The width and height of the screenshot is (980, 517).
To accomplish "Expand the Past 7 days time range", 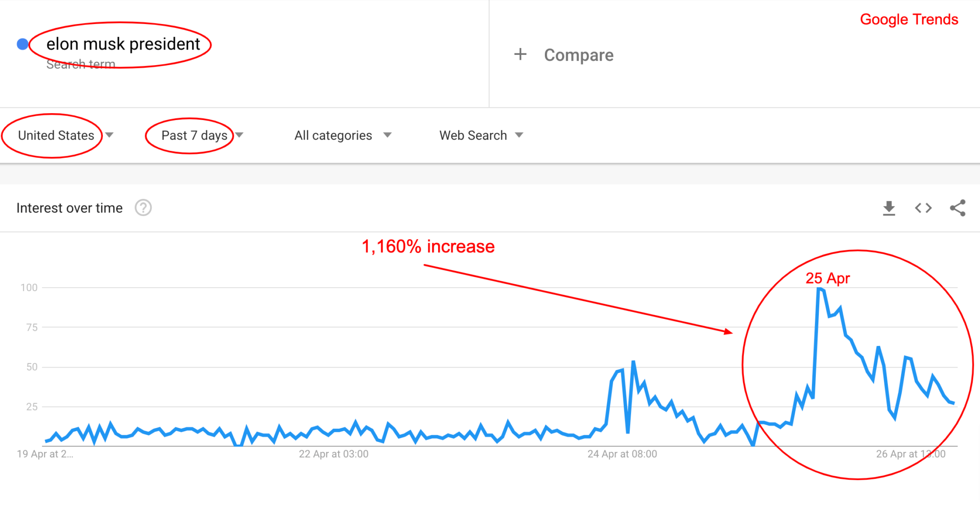I will coord(195,135).
